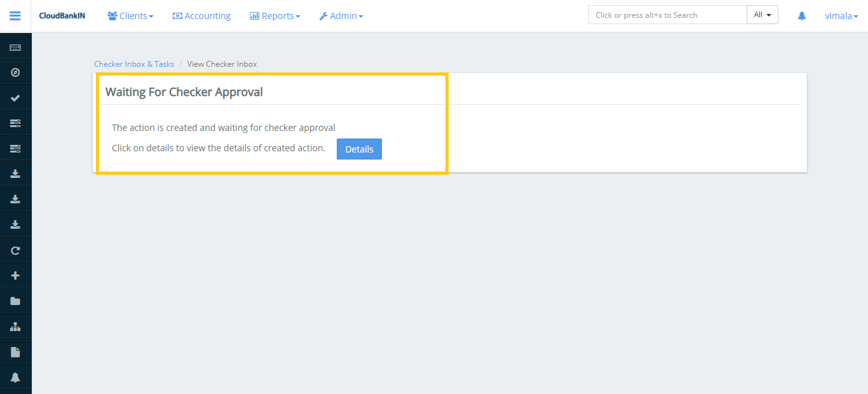Follow the Checker Inbox & Tasks breadcrumb link
868x394 pixels.
133,64
